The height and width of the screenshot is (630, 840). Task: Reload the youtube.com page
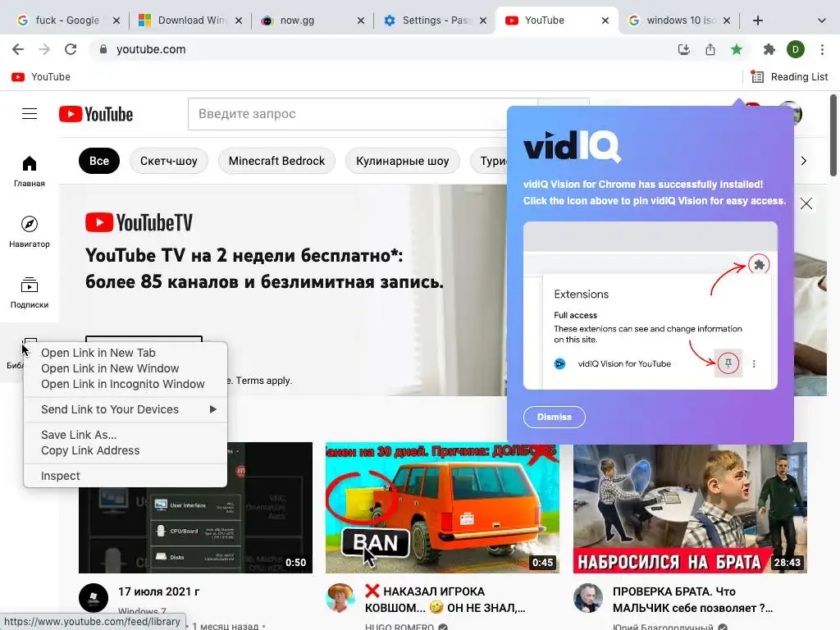click(71, 49)
